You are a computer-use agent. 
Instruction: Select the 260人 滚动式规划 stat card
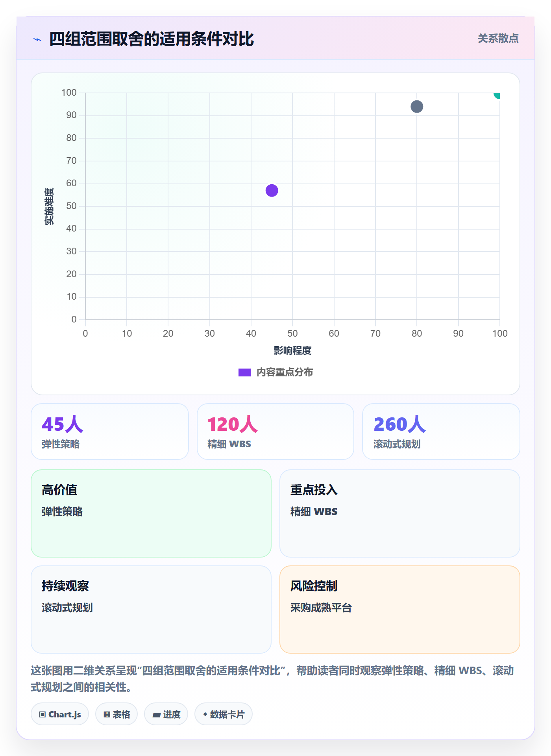(441, 432)
